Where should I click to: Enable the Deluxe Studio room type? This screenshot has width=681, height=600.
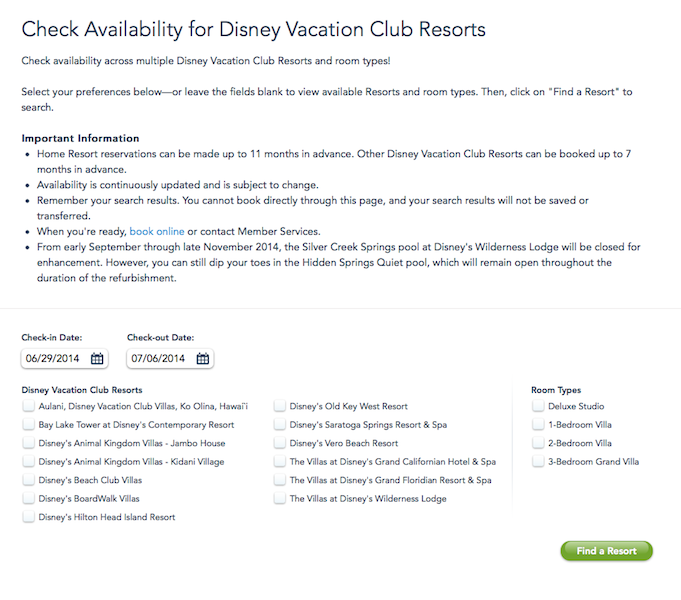[538, 406]
